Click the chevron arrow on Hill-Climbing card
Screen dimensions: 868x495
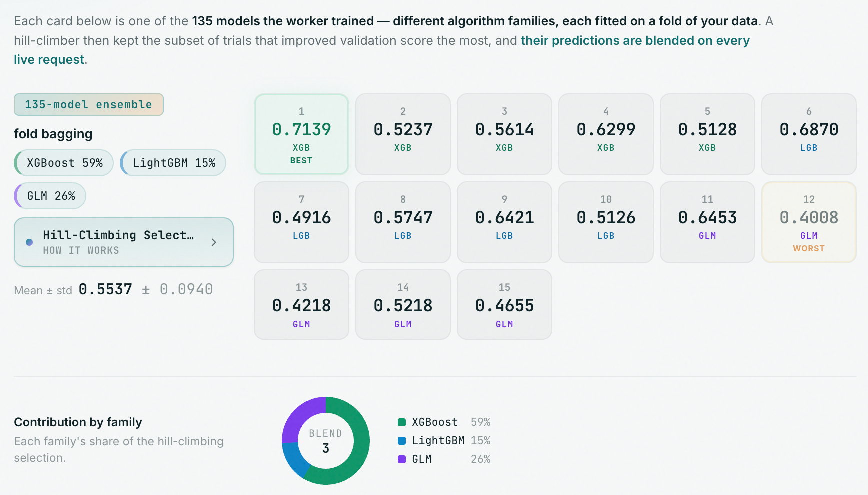[x=214, y=242]
